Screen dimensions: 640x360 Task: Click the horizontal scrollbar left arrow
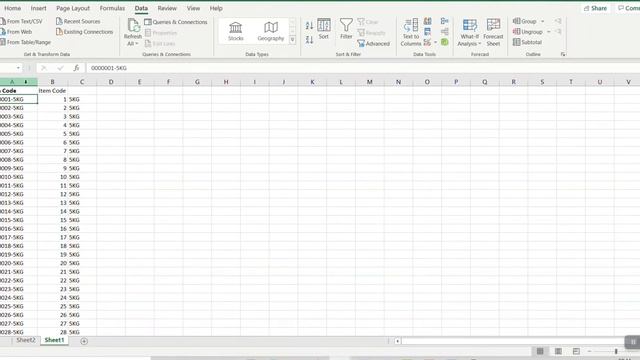[x=397, y=341]
